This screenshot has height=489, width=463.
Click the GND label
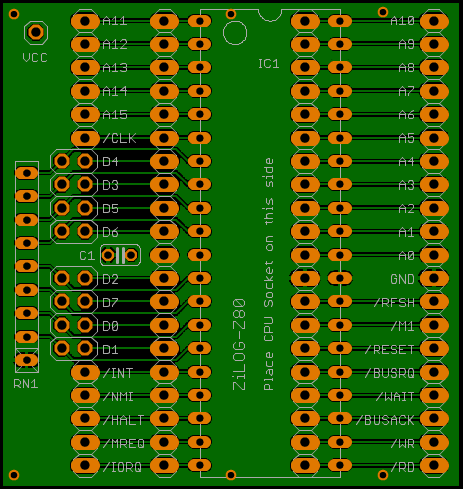pyautogui.click(x=402, y=279)
